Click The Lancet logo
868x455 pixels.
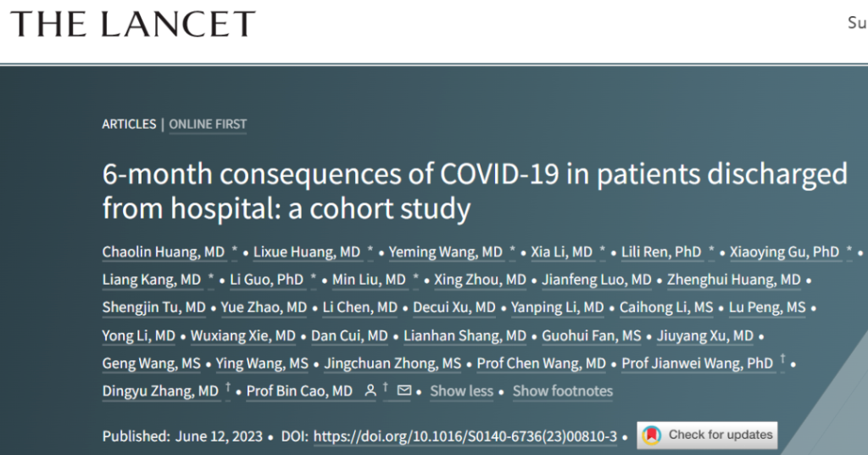pyautogui.click(x=132, y=24)
